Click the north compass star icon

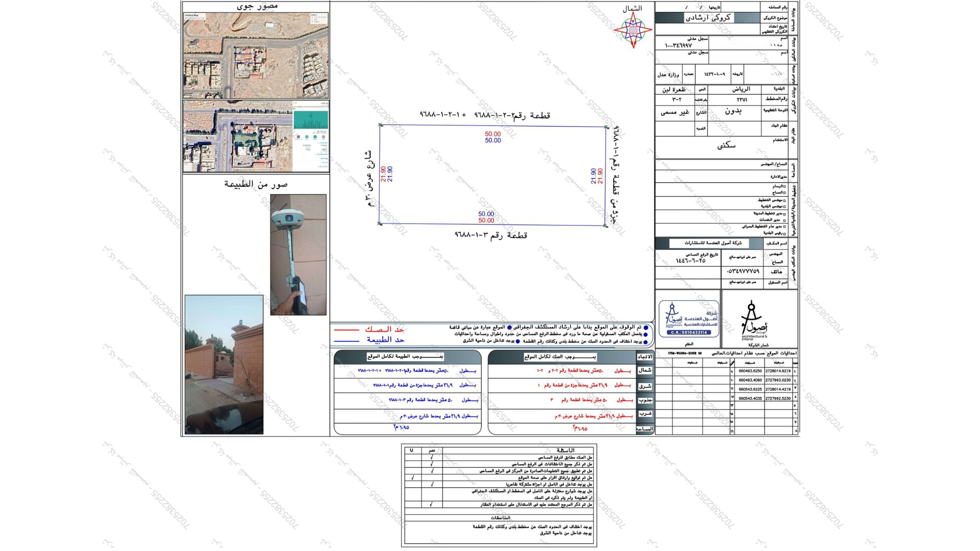click(633, 30)
